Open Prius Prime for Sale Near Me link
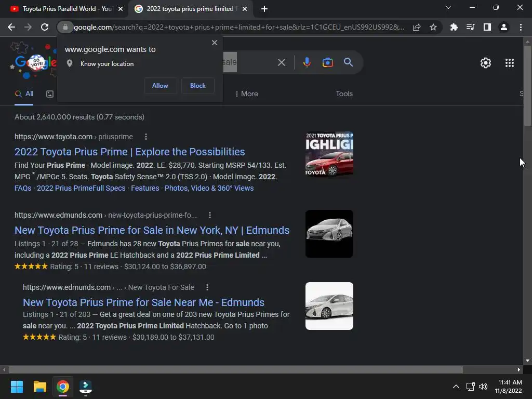 pyautogui.click(x=143, y=302)
